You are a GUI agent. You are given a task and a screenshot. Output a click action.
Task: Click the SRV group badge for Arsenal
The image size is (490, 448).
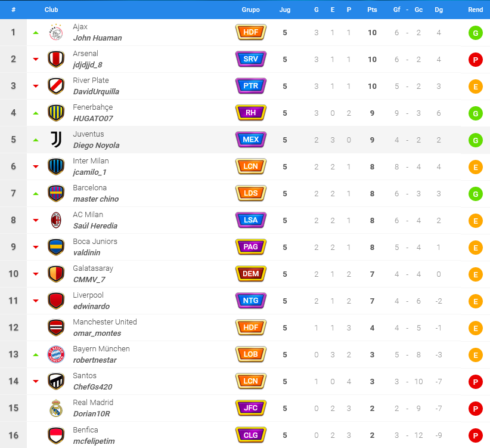(250, 59)
